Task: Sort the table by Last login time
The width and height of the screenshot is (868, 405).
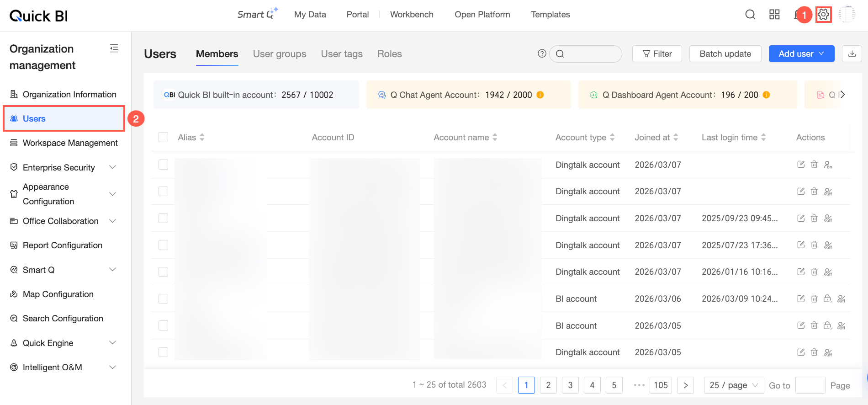Action: (x=763, y=137)
